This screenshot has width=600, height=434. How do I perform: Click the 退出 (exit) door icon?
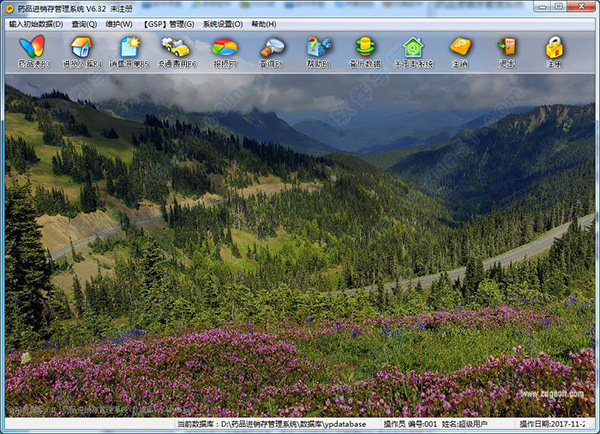point(507,51)
